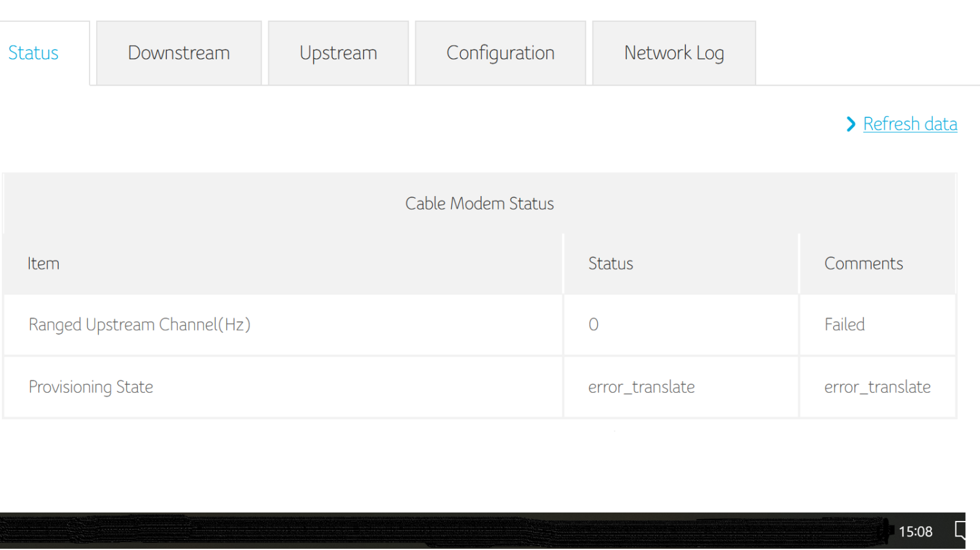
Task: Click the taskbar clock showing 15:08
Action: 915,531
